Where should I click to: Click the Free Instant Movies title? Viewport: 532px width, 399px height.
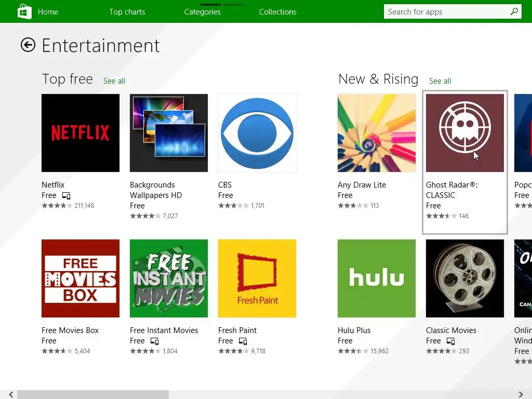(164, 330)
